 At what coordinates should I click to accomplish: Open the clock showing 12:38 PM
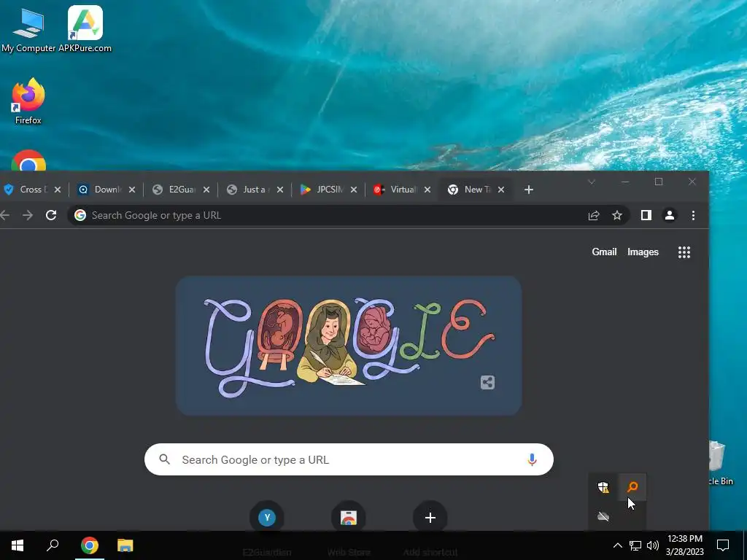click(x=684, y=545)
